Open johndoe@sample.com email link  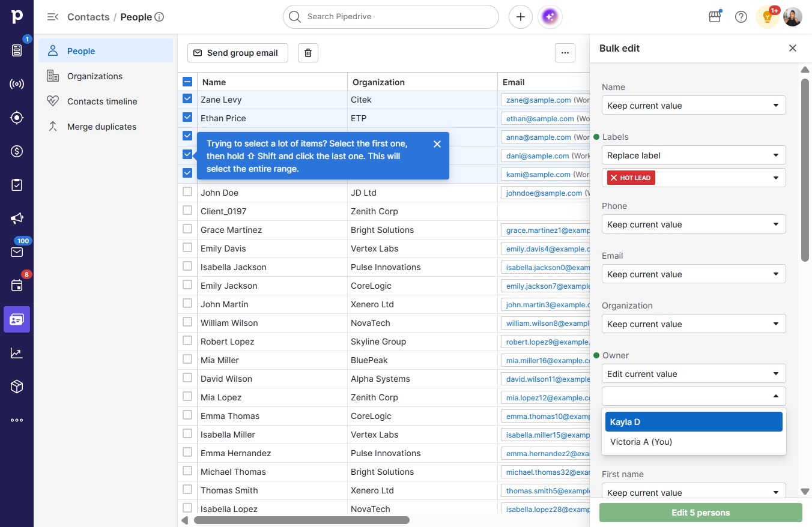coord(544,193)
